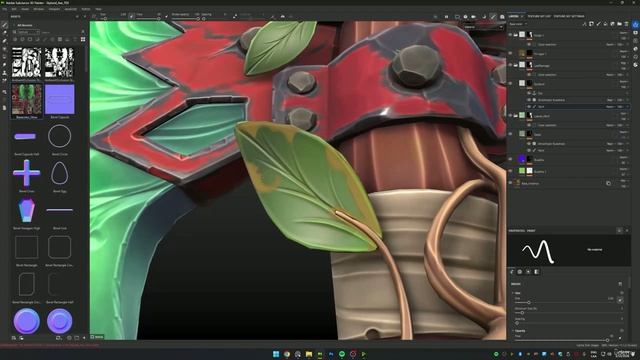Open the Window menu
The width and height of the screenshot is (640, 360).
coord(39,9)
